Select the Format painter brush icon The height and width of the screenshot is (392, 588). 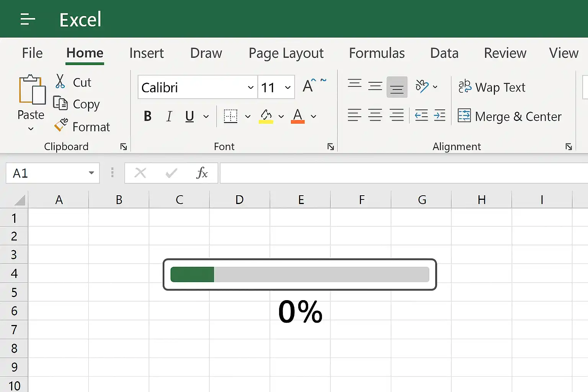[x=60, y=125]
